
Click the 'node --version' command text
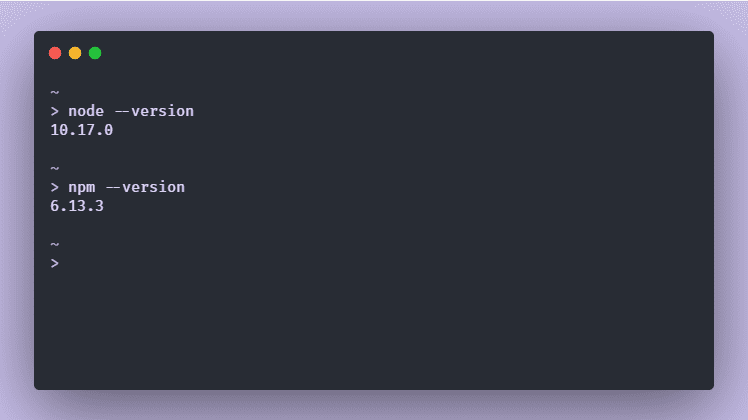tap(131, 111)
